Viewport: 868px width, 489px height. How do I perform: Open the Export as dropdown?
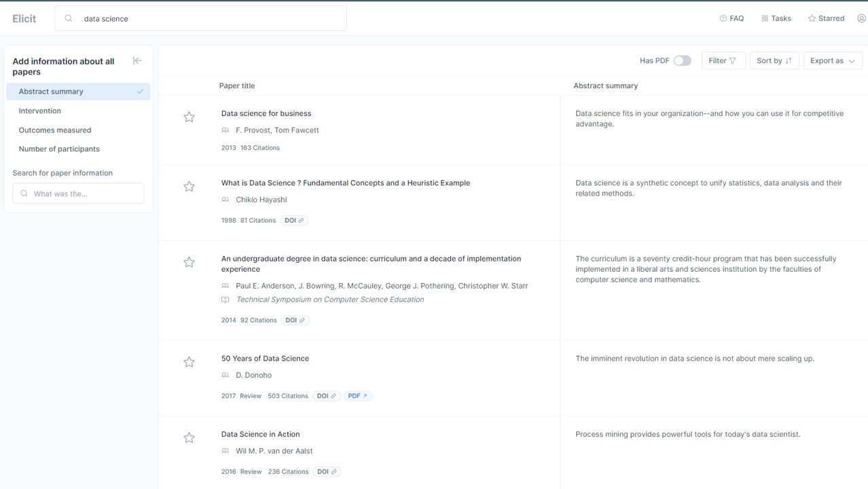[x=832, y=61]
